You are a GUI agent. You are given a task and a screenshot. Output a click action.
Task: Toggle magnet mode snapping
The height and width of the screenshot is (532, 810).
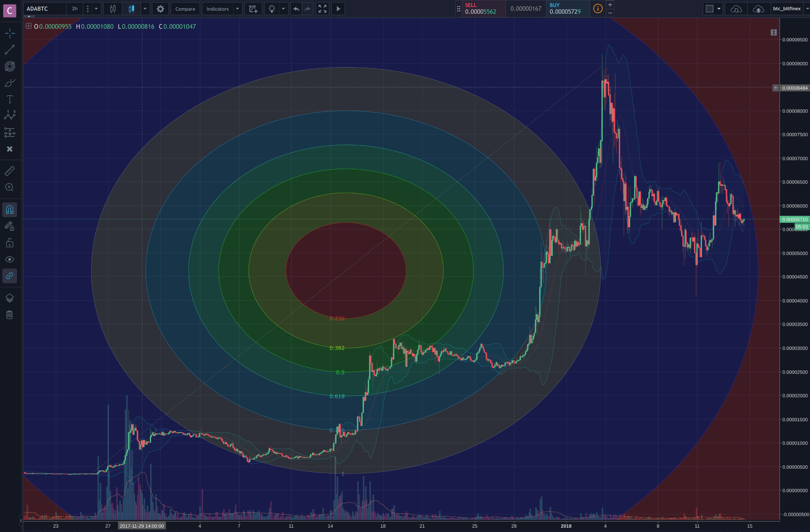tap(9, 210)
